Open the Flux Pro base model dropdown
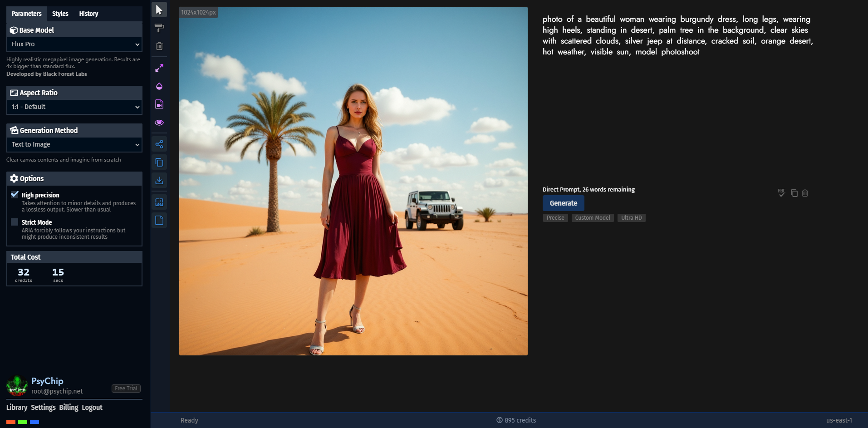 [74, 44]
